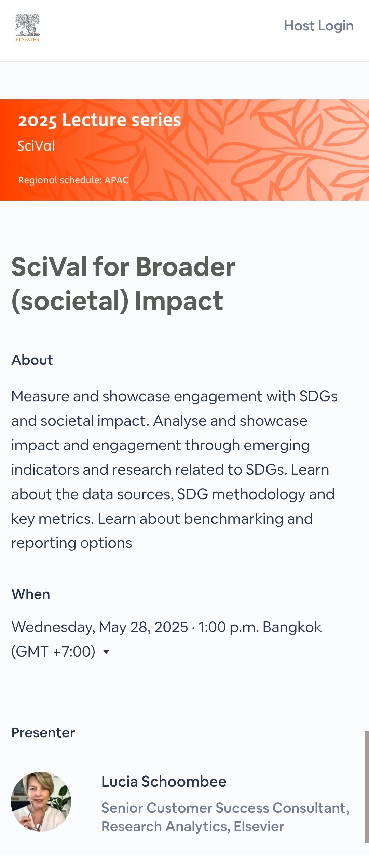This screenshot has height=868, width=369.
Task: Click the page's vertical scrollbar thumb
Action: pos(367,787)
